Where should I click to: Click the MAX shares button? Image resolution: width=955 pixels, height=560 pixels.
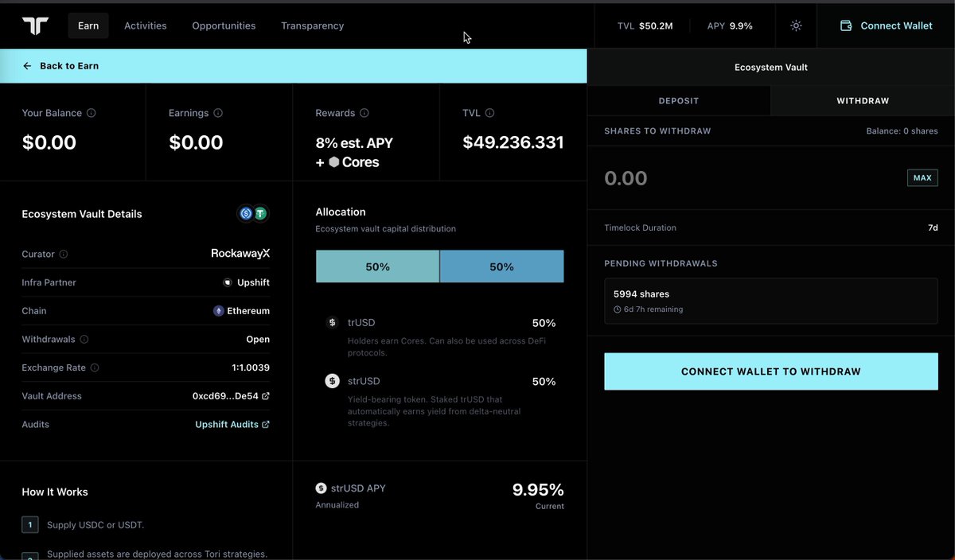[922, 177]
